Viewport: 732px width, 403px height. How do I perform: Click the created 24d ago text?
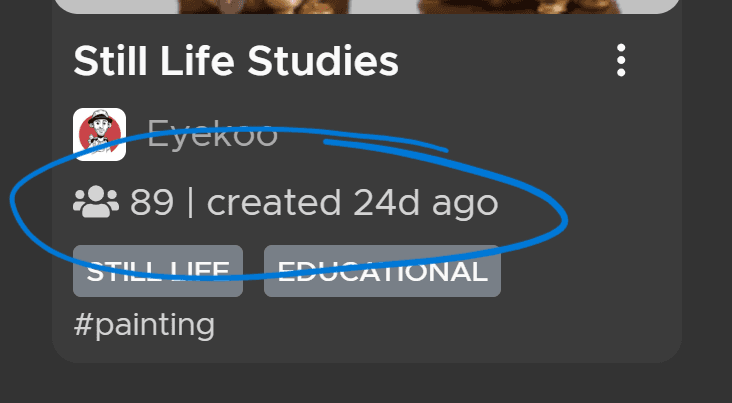pos(352,203)
